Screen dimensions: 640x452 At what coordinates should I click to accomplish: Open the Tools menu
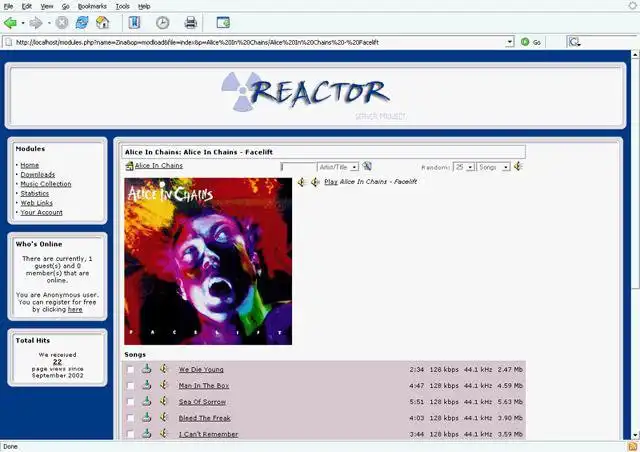point(122,6)
